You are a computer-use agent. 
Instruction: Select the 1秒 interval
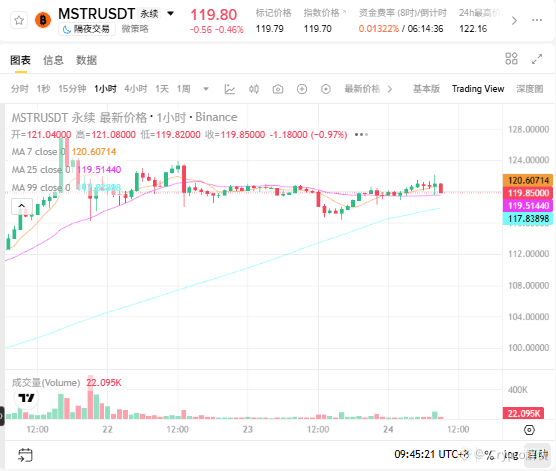tap(43, 89)
